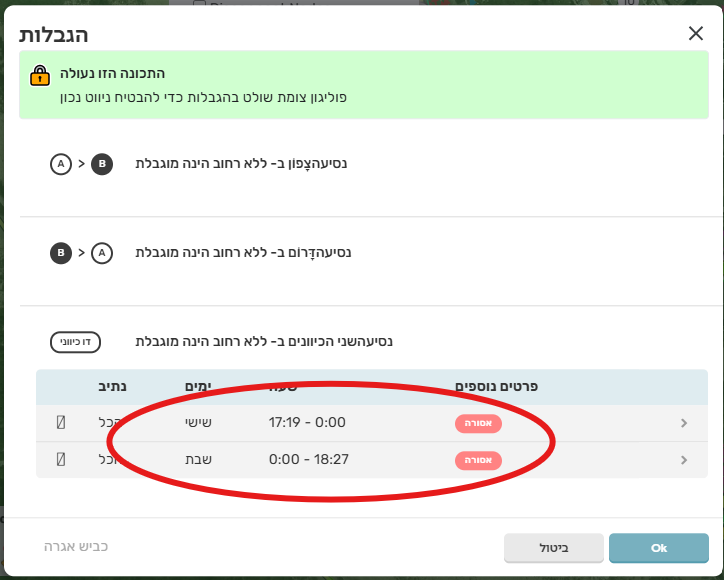Click the B to A direction icon
Screen dimensions: 724x580
[x=81, y=253]
